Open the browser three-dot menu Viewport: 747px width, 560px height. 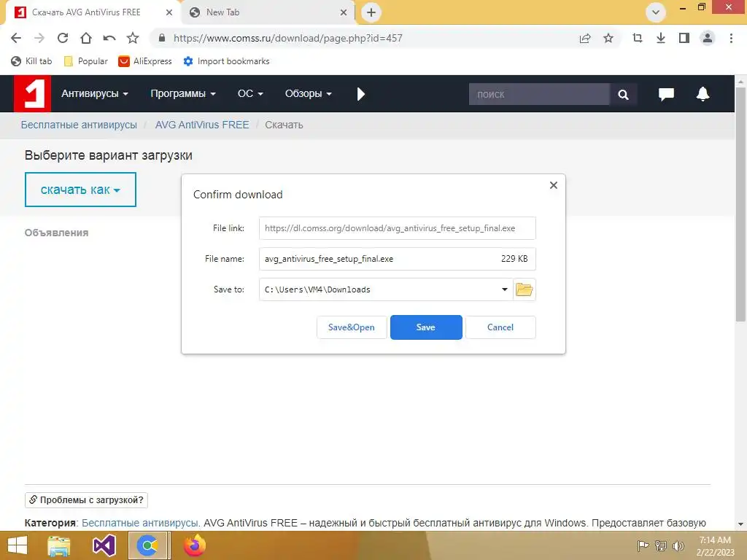coord(731,38)
